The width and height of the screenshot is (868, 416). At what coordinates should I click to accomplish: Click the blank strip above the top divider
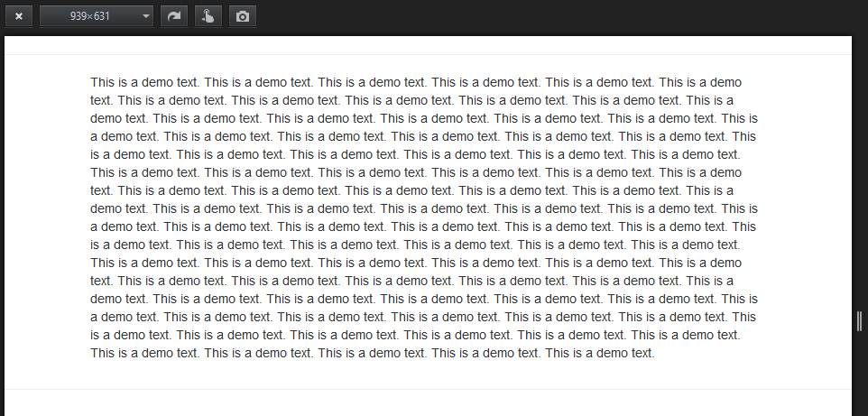[x=428, y=45]
